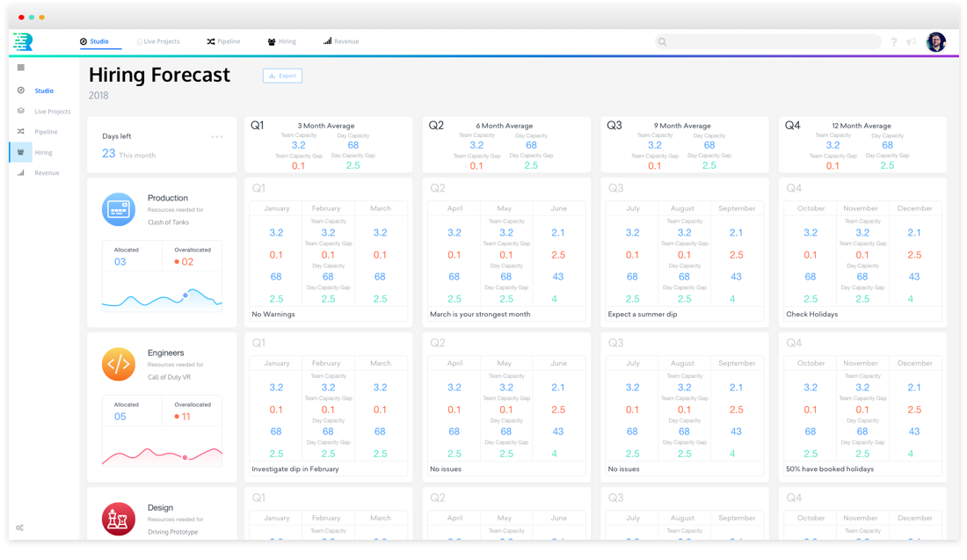Click the Production card blue icon
The width and height of the screenshot is (967, 560).
pos(119,209)
